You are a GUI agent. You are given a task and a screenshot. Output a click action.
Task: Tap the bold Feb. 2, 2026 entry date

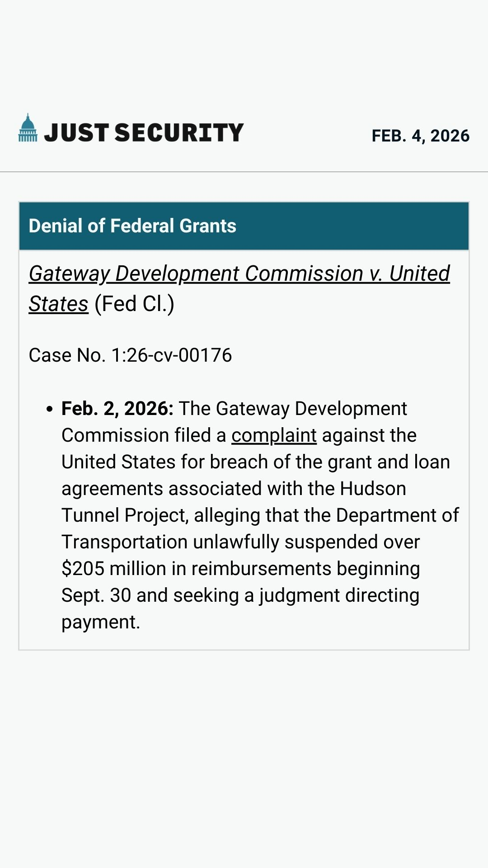[117, 409]
